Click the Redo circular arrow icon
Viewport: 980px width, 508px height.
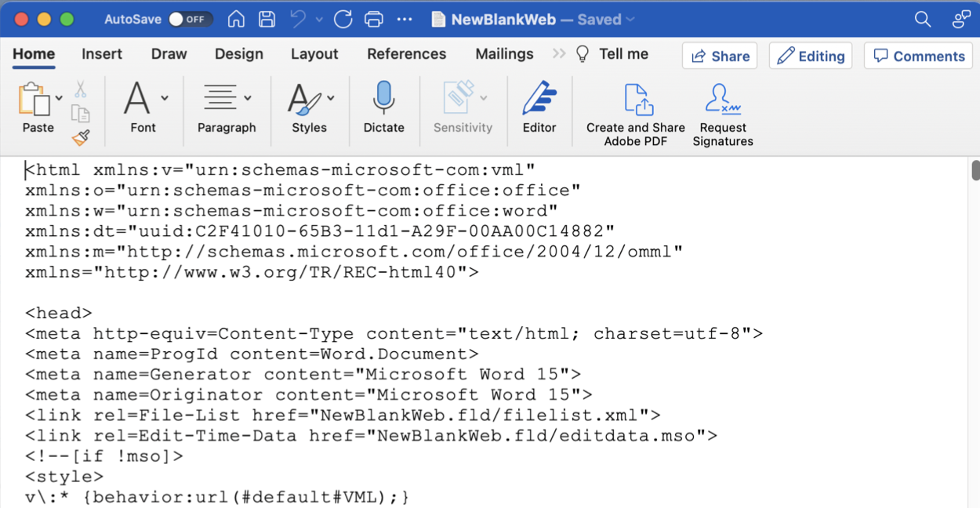click(343, 20)
